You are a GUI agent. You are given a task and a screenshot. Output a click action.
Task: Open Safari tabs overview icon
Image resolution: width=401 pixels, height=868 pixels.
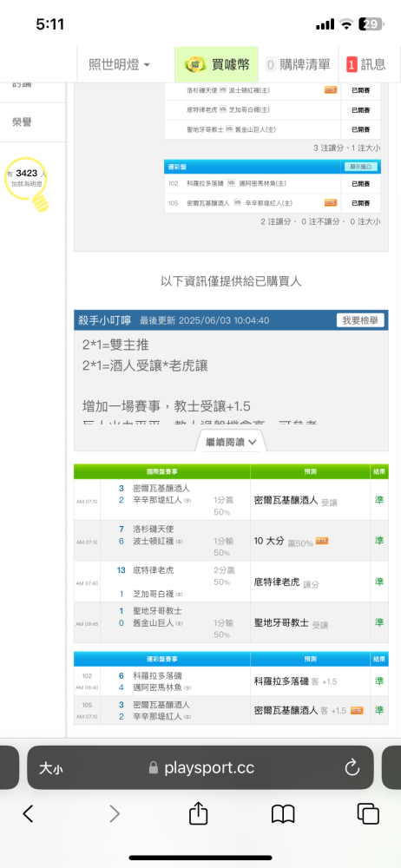click(368, 814)
